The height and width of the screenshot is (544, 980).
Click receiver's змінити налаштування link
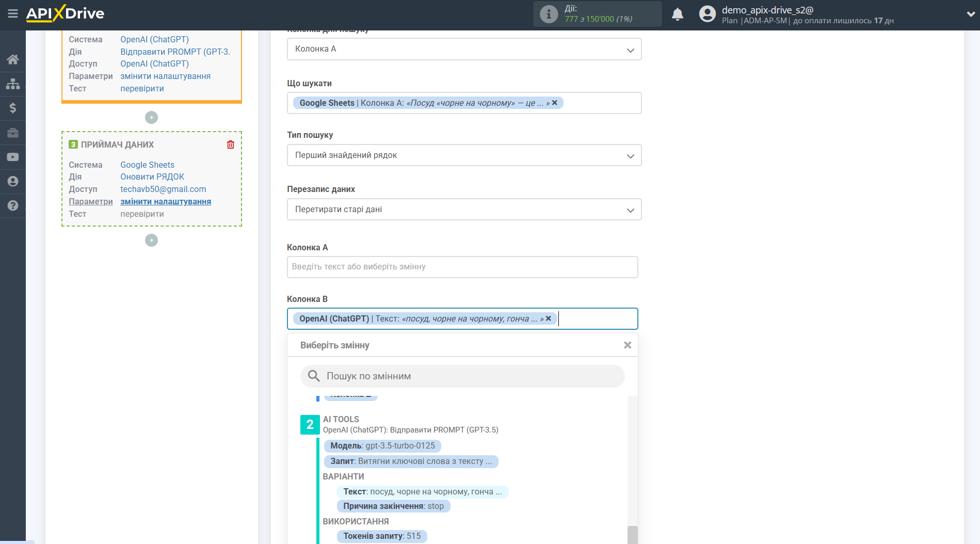(166, 201)
